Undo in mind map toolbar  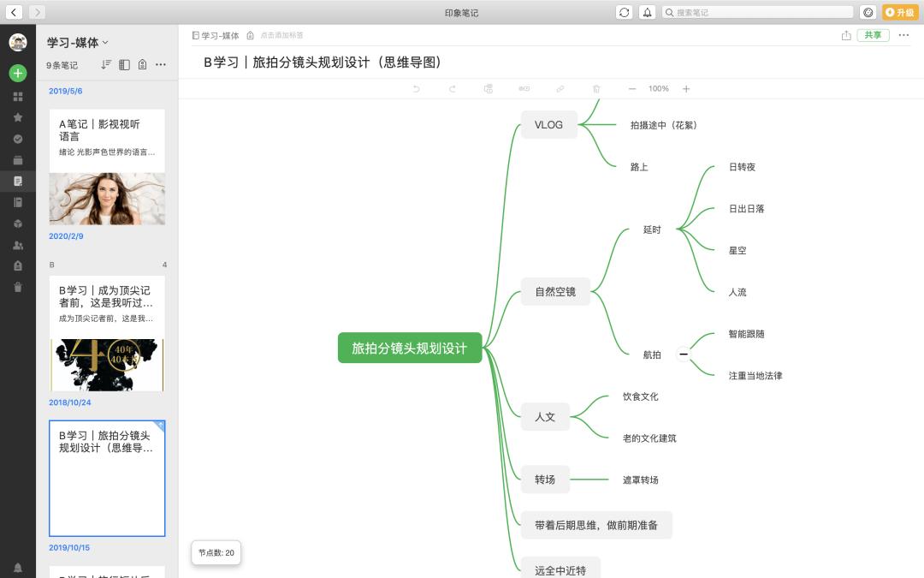tap(416, 88)
